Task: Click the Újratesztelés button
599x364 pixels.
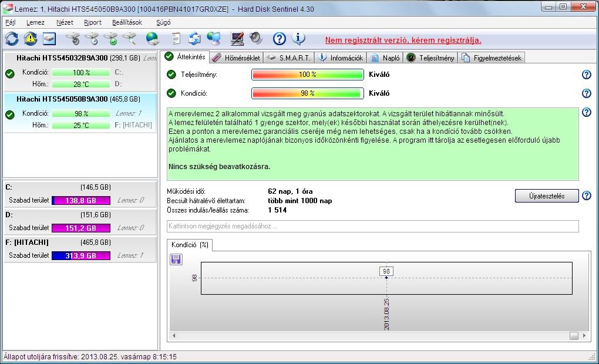Action: click(x=547, y=196)
